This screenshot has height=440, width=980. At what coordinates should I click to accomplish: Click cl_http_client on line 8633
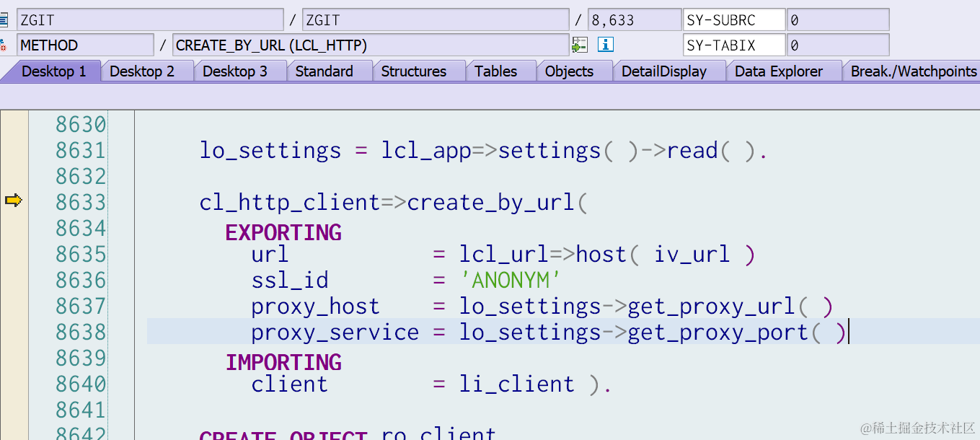(x=290, y=203)
